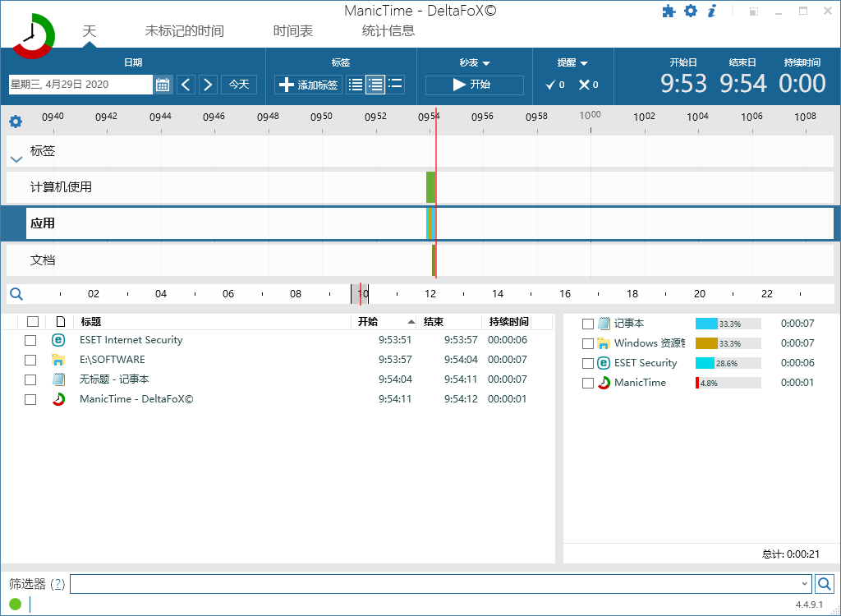Click the ManicTime icon in summary panel
This screenshot has height=616, width=841.
pos(604,383)
